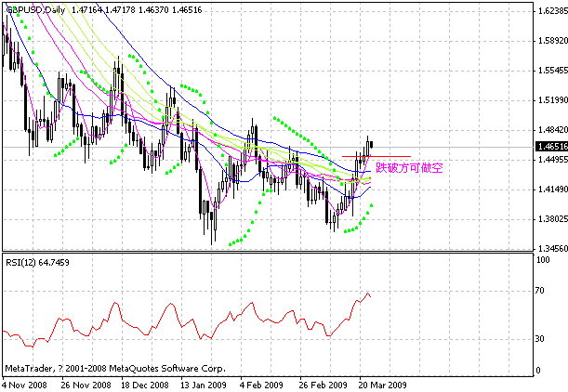The width and height of the screenshot is (568, 392).
Task: Click the 1.48420 price axis label
Action: point(553,129)
